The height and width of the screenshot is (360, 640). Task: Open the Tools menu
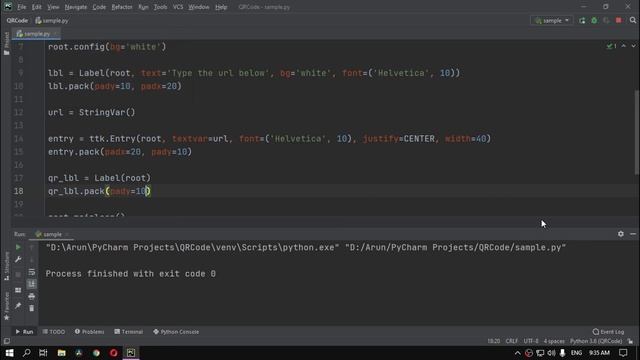click(x=160, y=7)
